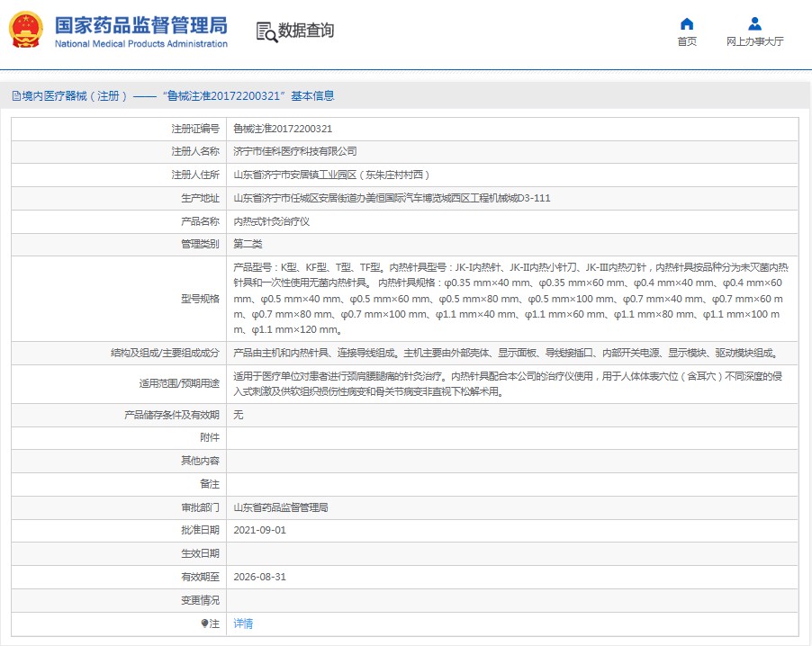
Task: Click the 注册人住所 row label
Action: point(195,175)
